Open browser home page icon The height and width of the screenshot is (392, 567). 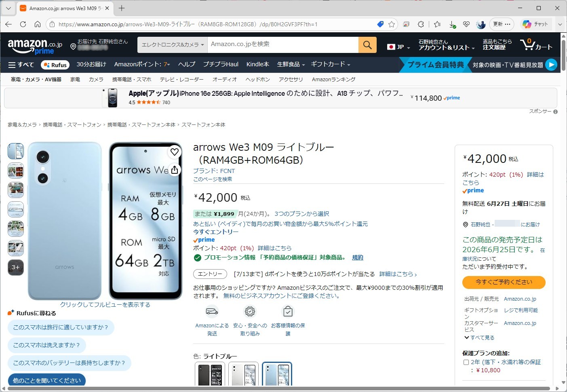pos(37,24)
